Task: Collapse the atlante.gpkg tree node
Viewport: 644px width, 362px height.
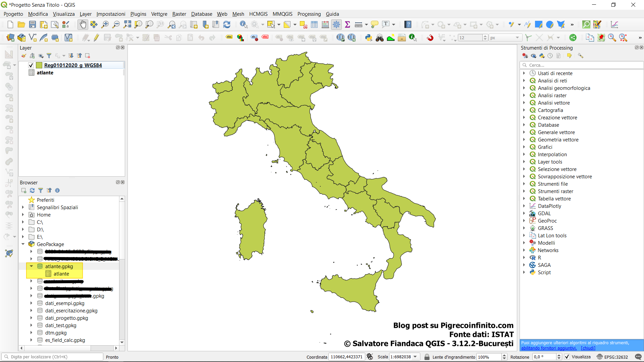Action: [x=31, y=266]
